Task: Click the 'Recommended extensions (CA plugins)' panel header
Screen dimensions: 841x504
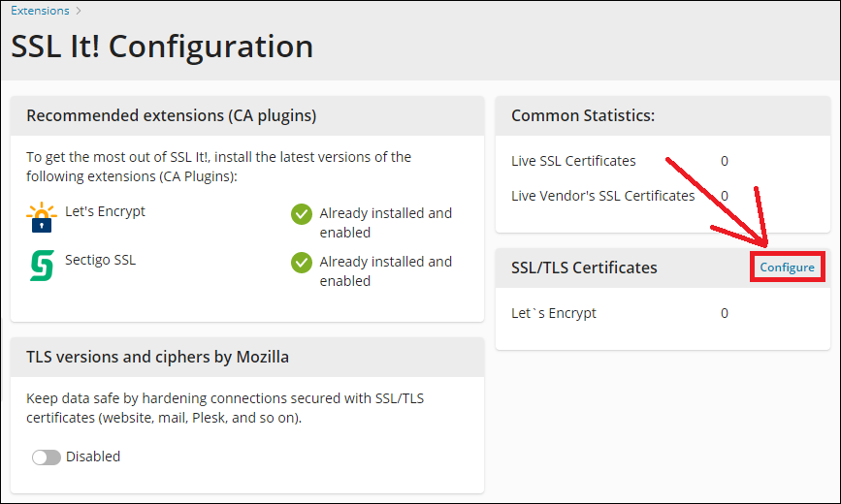Action: pyautogui.click(x=172, y=116)
